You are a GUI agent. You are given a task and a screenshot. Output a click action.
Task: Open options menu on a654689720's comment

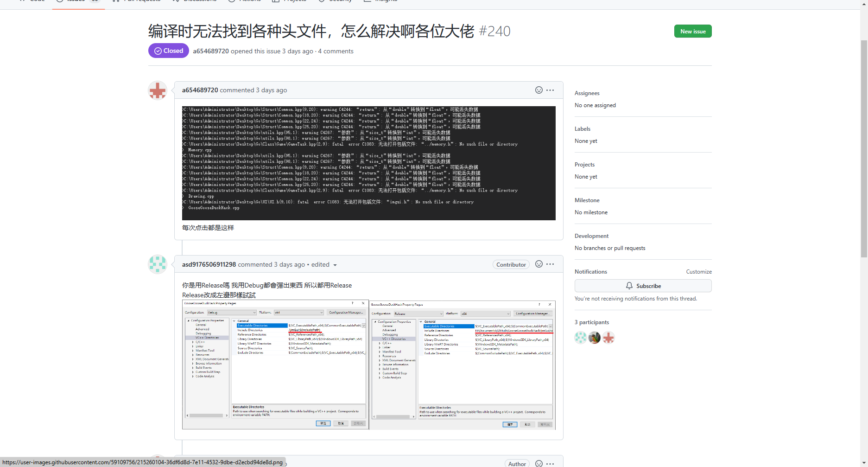click(x=550, y=90)
